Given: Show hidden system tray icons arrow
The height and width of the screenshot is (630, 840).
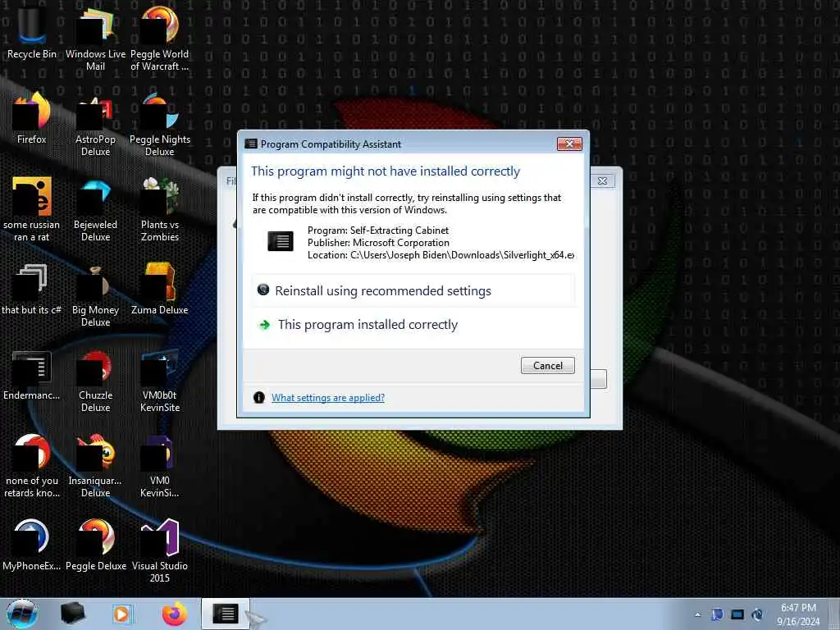Looking at the screenshot, I should (697, 614).
